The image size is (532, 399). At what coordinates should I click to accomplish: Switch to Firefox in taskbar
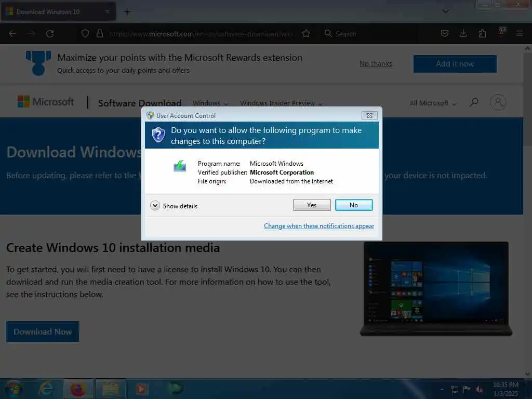(78, 389)
